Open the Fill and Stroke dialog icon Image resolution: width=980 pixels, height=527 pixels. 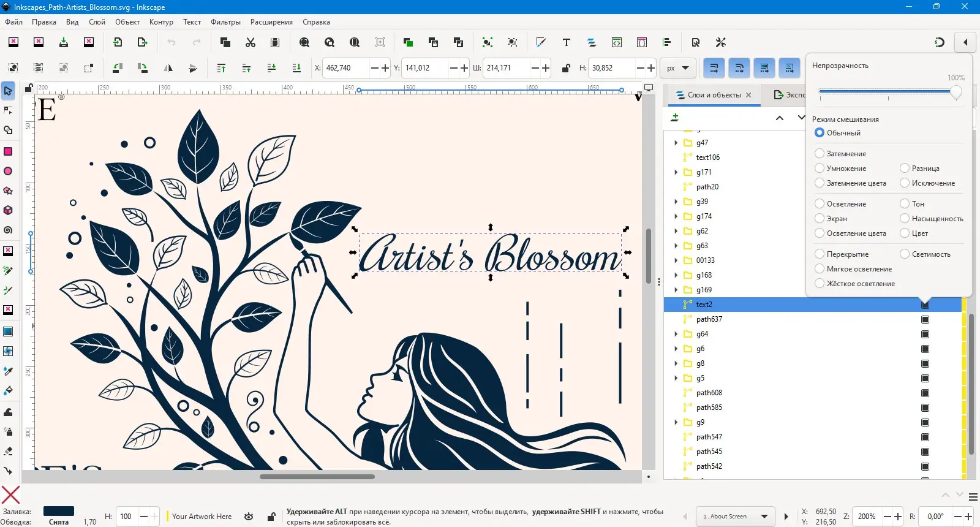pos(541,42)
